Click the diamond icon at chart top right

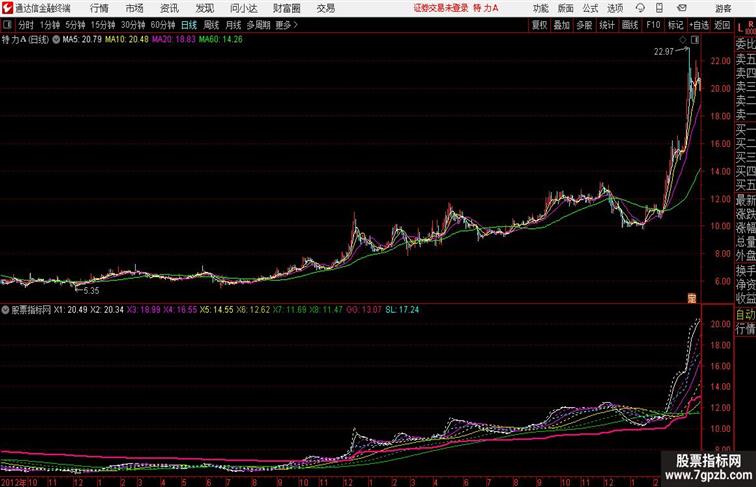(683, 41)
